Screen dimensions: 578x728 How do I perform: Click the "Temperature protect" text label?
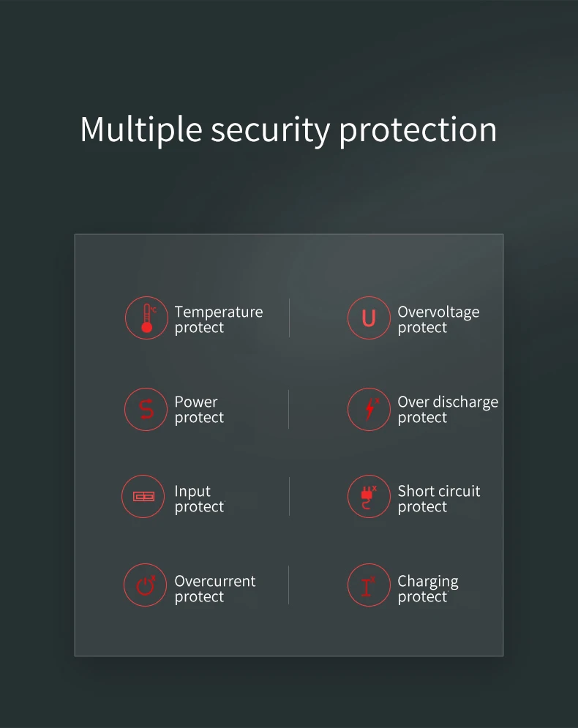point(218,320)
